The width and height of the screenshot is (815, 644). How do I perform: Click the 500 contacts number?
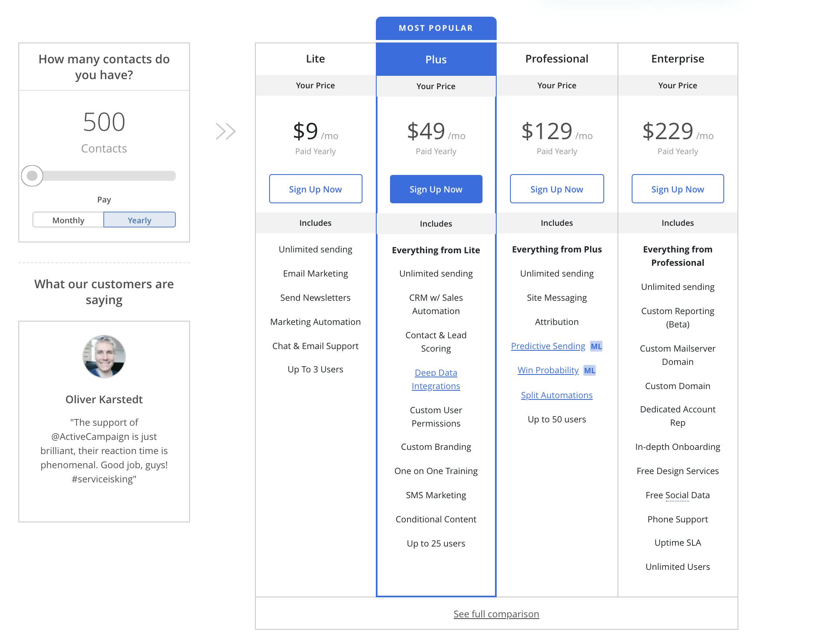tap(104, 122)
